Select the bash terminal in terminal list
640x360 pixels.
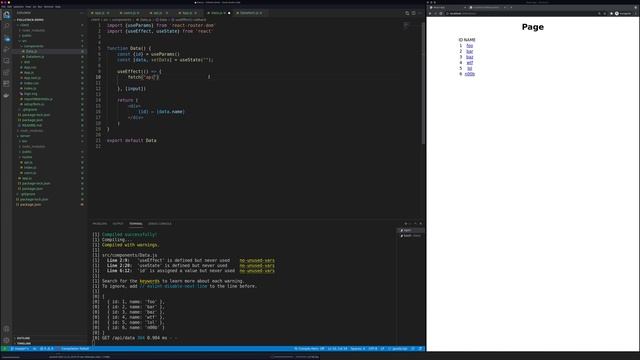point(410,236)
